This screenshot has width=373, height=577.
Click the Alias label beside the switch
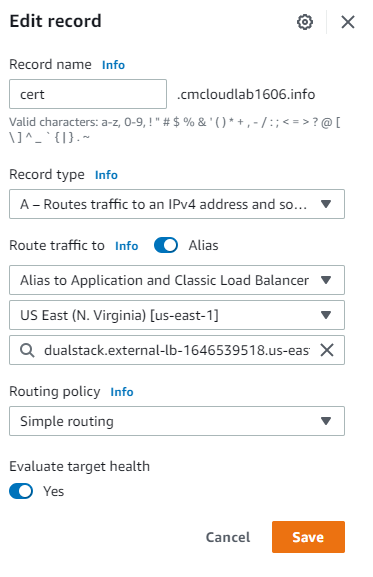pos(203,245)
